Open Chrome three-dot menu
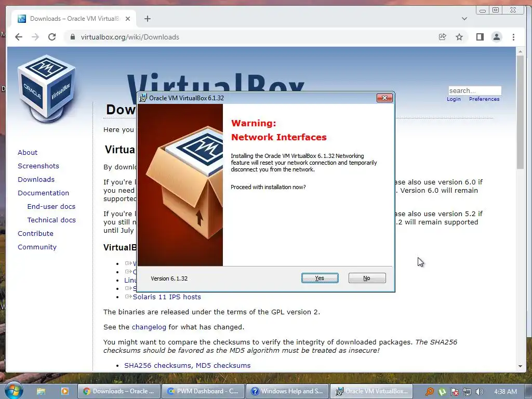The height and width of the screenshot is (399, 532). (513, 37)
